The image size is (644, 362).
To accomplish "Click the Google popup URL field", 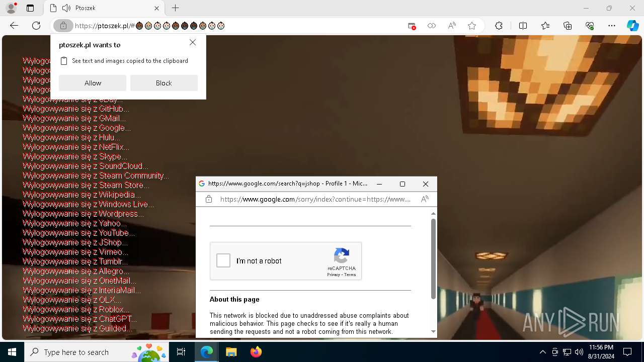I will coord(315,199).
